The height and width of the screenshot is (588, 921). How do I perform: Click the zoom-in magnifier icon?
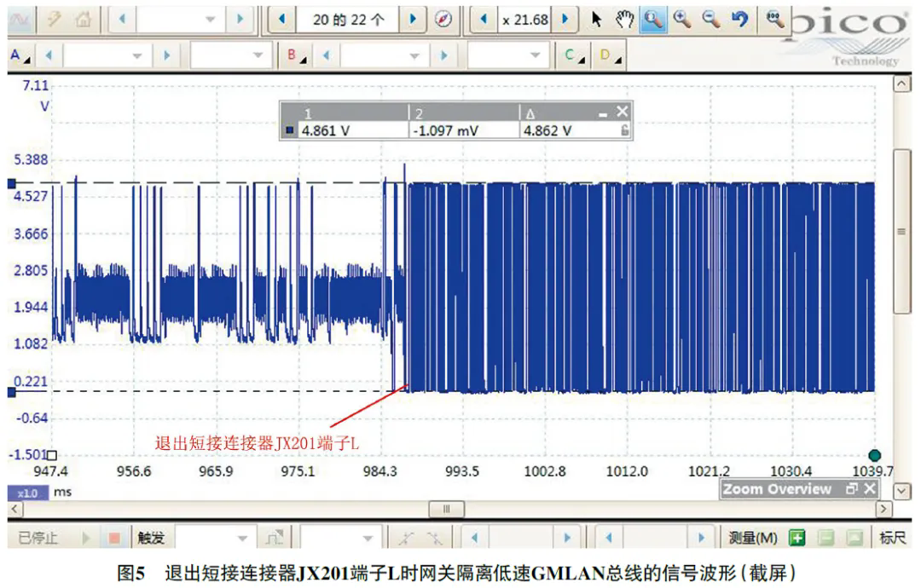tap(682, 20)
